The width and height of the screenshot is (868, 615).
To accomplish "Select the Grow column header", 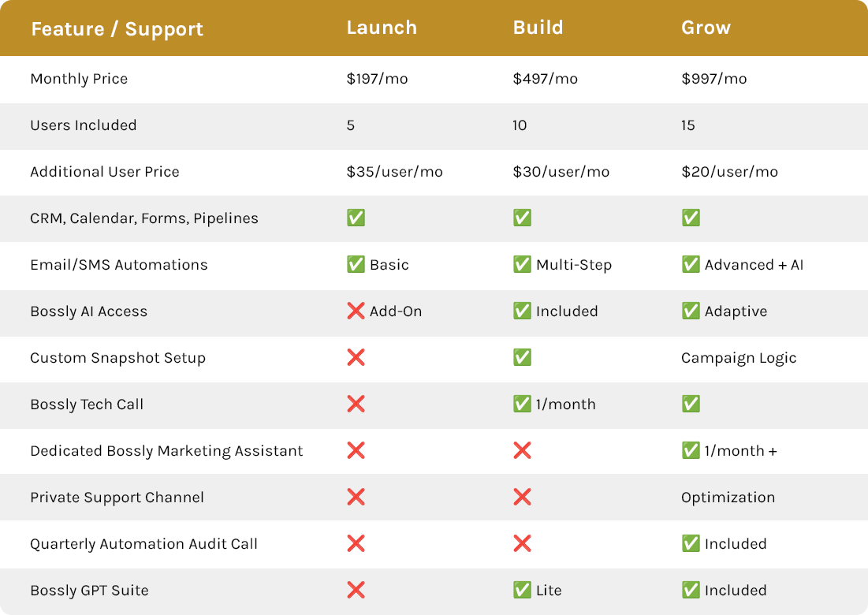I will 706,28.
